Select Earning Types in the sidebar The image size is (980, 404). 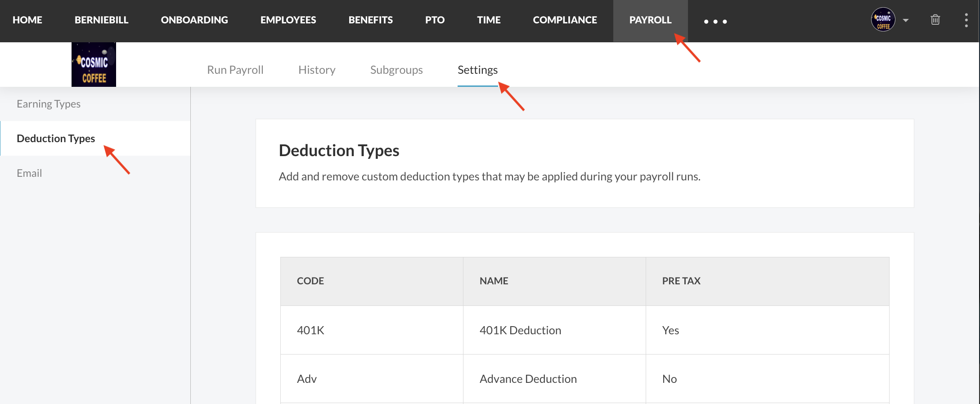click(x=49, y=104)
